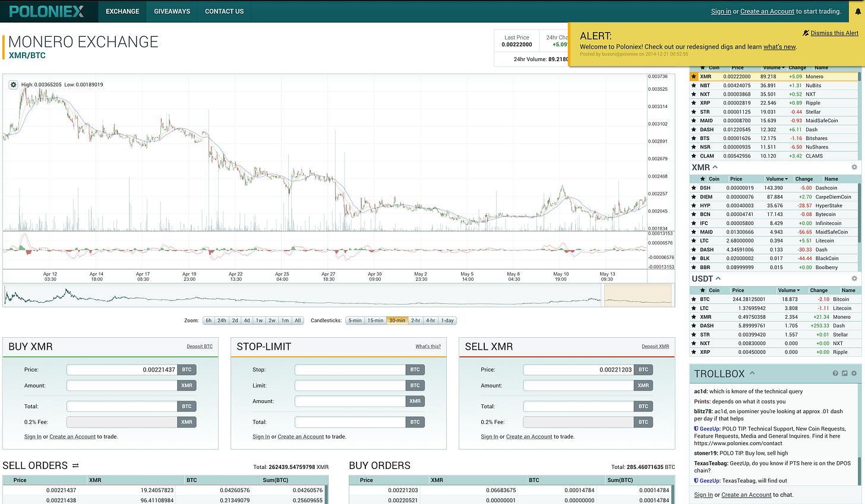The image size is (865, 504).
Task: Toggle favorite star for HYP HyperStake
Action: pyautogui.click(x=693, y=206)
